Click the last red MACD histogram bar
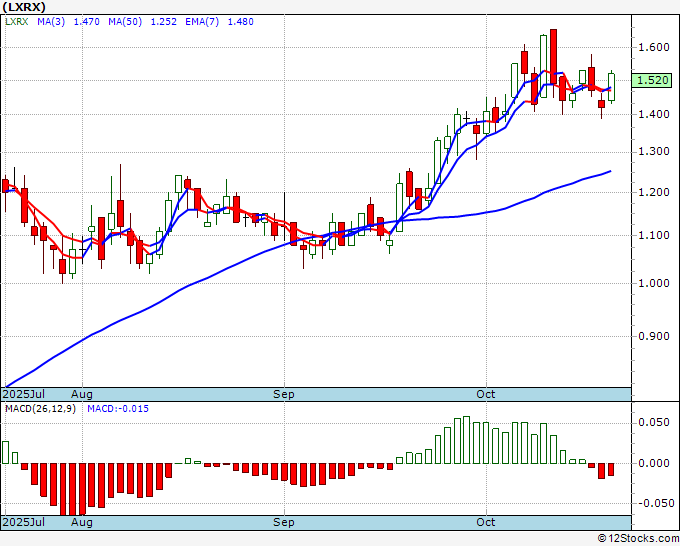Screen dimensions: 680x546 tap(611, 470)
